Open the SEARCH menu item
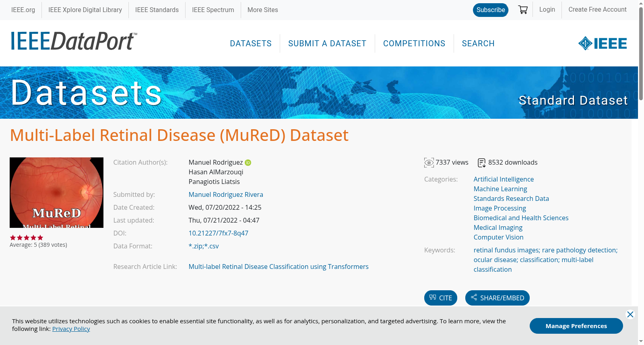The height and width of the screenshot is (345, 644). point(478,43)
